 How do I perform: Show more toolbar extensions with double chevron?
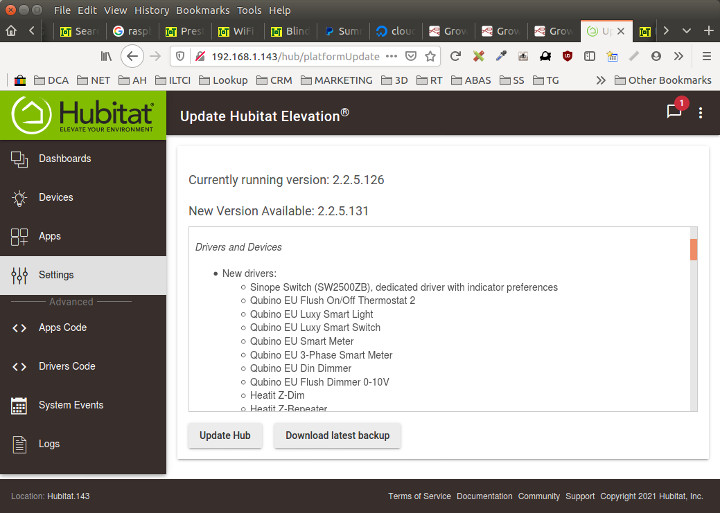[678, 56]
